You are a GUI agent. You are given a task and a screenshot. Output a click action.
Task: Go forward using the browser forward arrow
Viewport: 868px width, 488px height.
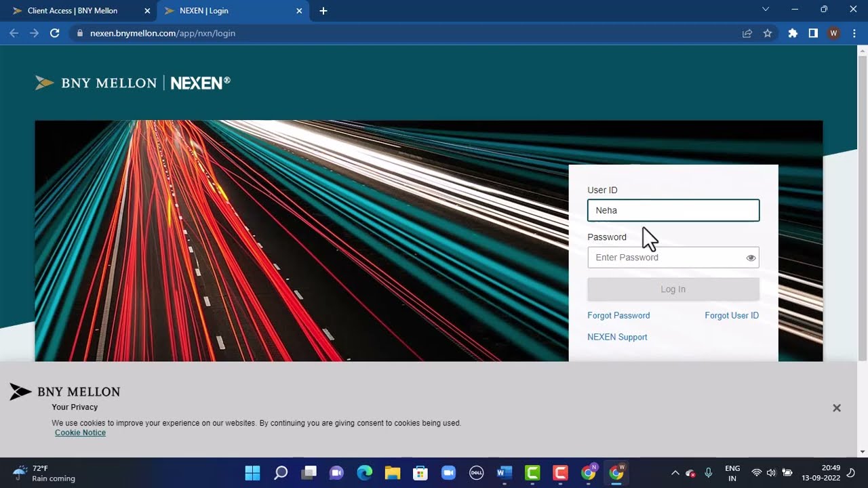[x=34, y=33]
